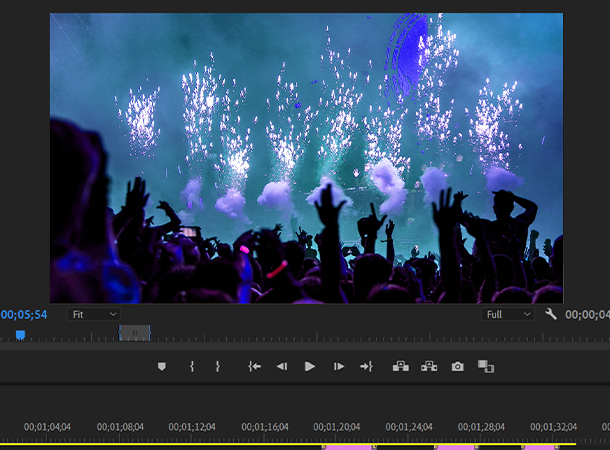The image size is (610, 450).
Task: Open the Fit zoom level dropdown
Action: (x=93, y=314)
